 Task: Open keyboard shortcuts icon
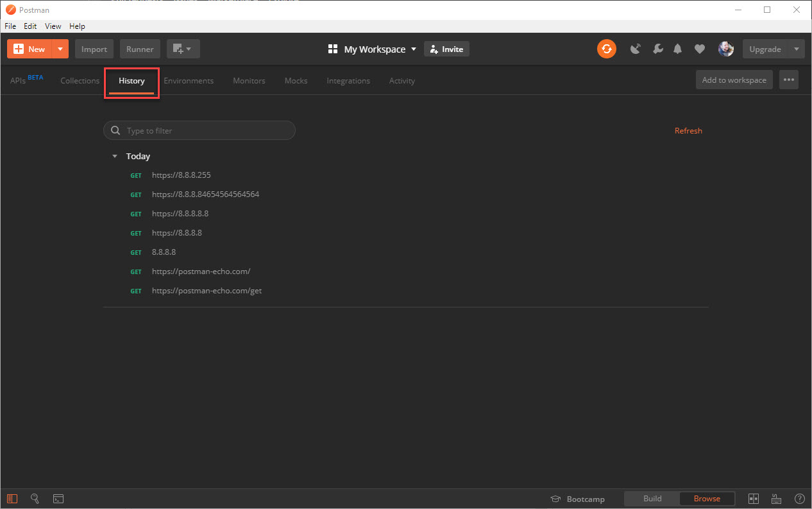(776, 499)
